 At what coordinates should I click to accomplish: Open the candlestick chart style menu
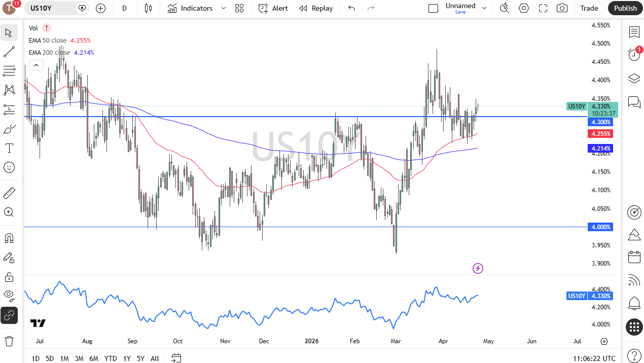(x=148, y=8)
